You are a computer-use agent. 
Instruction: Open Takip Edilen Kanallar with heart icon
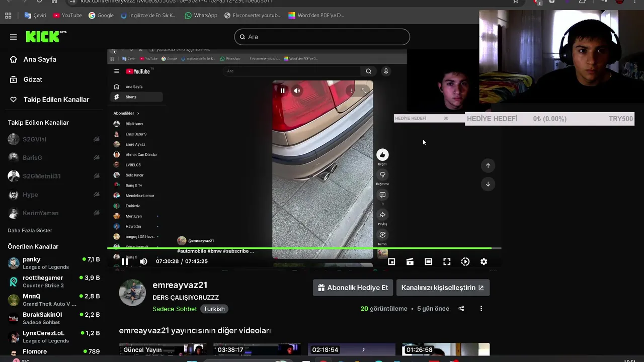point(50,100)
